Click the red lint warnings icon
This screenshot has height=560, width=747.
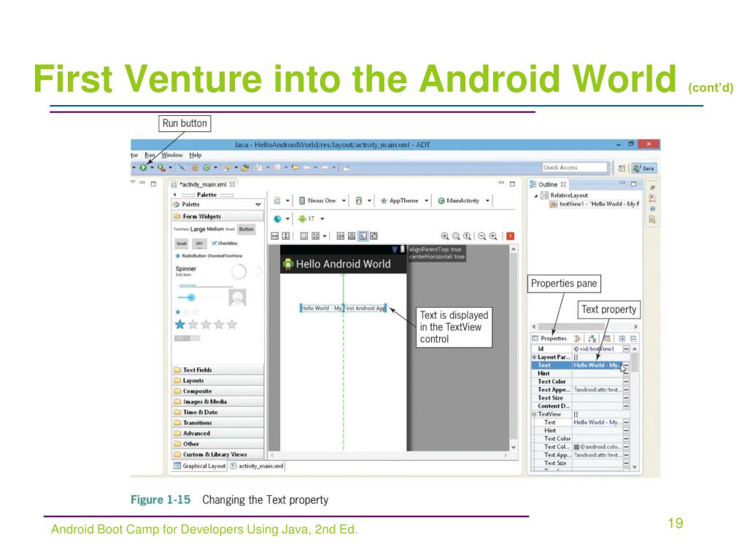pyautogui.click(x=510, y=236)
